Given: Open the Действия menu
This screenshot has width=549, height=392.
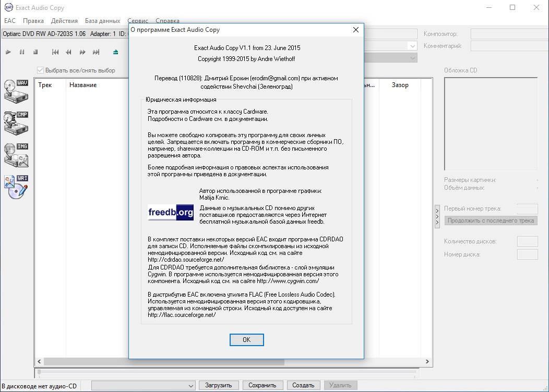Looking at the screenshot, I should pos(64,21).
